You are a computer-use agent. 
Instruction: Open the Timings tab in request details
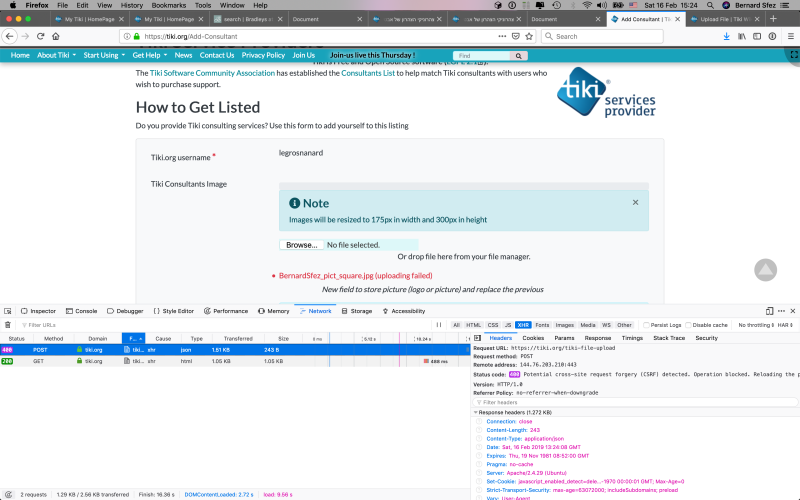tap(632, 338)
